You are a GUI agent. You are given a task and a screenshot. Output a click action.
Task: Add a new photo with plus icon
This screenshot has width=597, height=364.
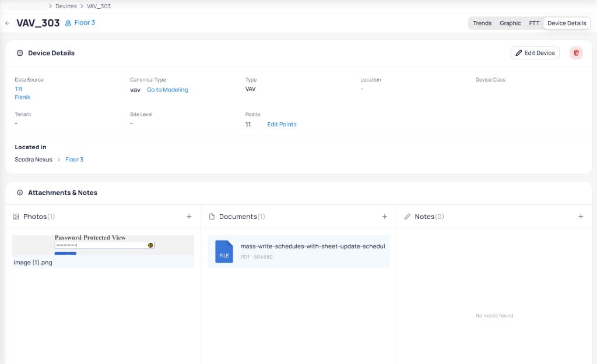[x=189, y=217]
